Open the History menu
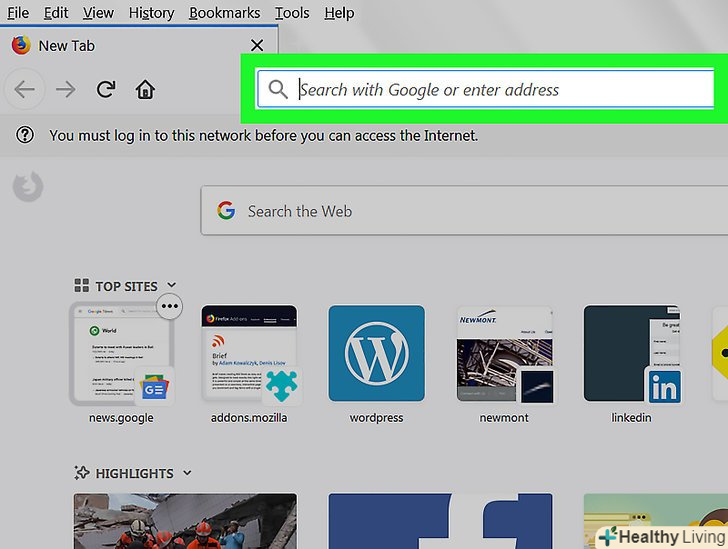This screenshot has height=549, width=728. [x=151, y=13]
